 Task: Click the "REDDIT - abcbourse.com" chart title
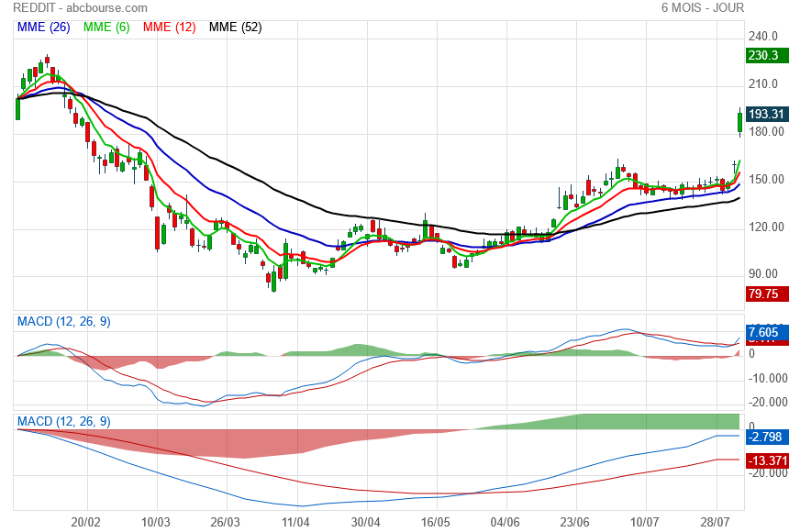(x=80, y=8)
